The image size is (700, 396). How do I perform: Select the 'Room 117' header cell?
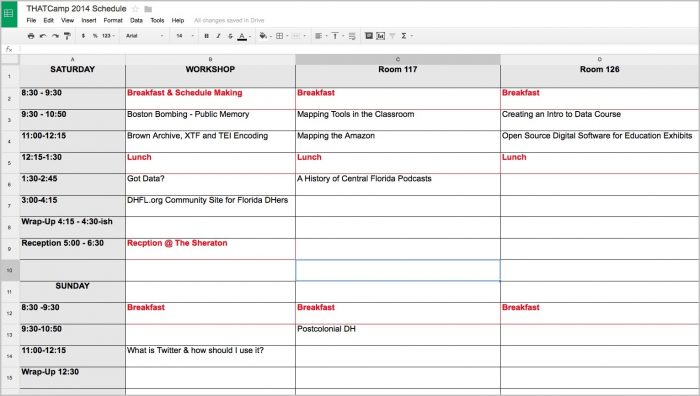(x=398, y=76)
